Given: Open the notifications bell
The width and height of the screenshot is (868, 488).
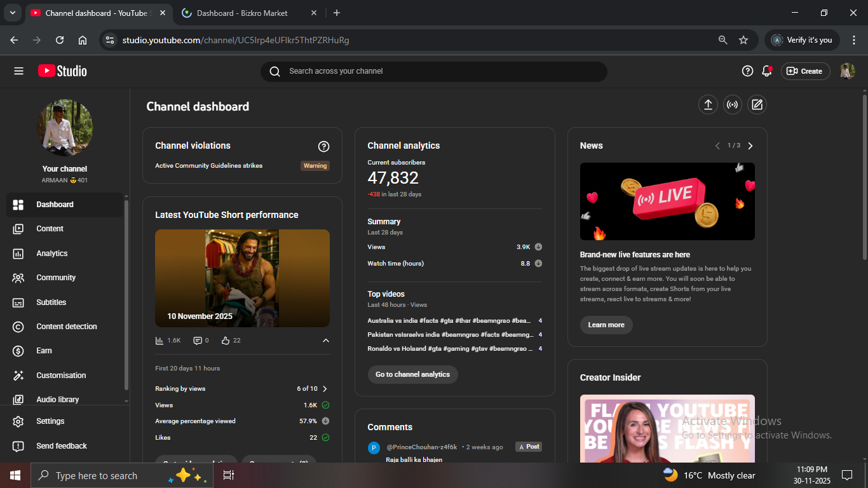Looking at the screenshot, I should tap(767, 71).
